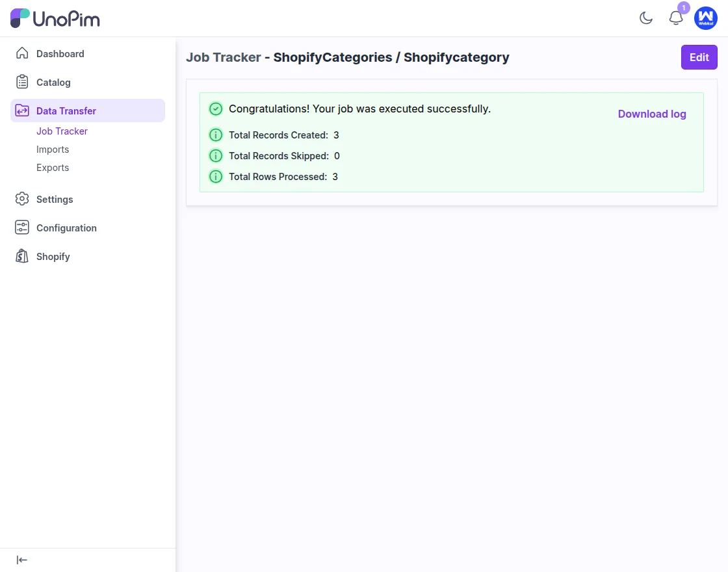This screenshot has height=572, width=728.
Task: Open the Settings gear icon
Action: 22,199
